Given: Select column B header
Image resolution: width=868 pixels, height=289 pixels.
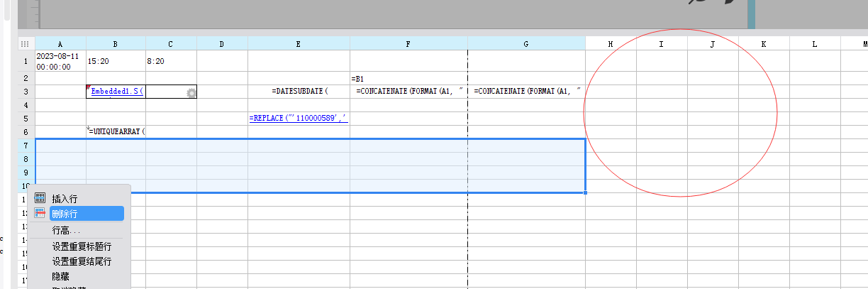Looking at the screenshot, I should point(116,44).
